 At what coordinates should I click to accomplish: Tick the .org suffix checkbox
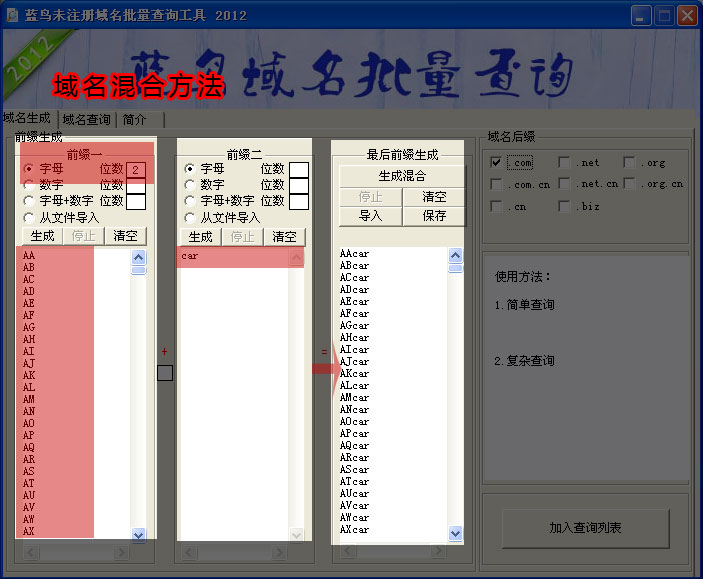pos(630,162)
